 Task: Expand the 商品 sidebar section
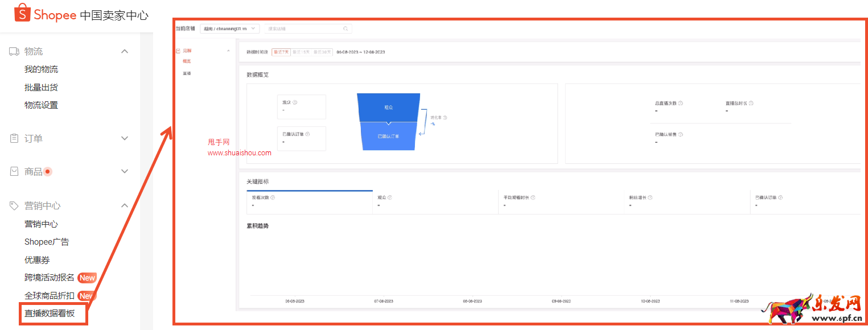coord(125,171)
